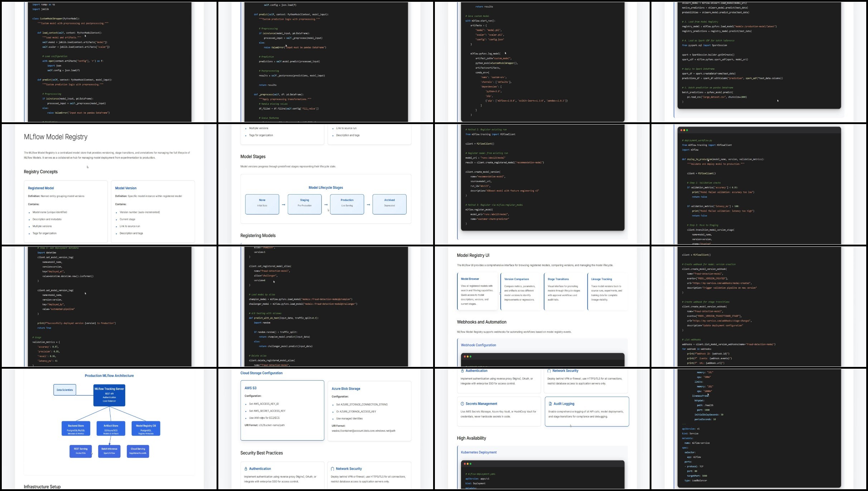Click the 'MLflow Model Registry' page title
This screenshot has width=868, height=491.
(x=55, y=137)
